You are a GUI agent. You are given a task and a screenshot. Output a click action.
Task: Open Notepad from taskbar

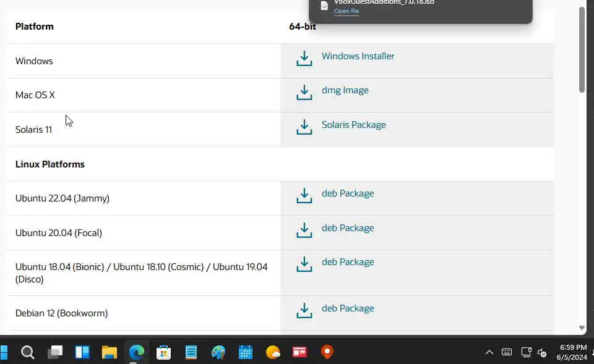point(191,352)
